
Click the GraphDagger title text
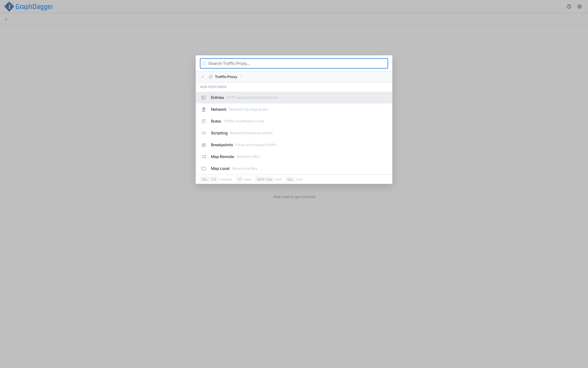34,7
